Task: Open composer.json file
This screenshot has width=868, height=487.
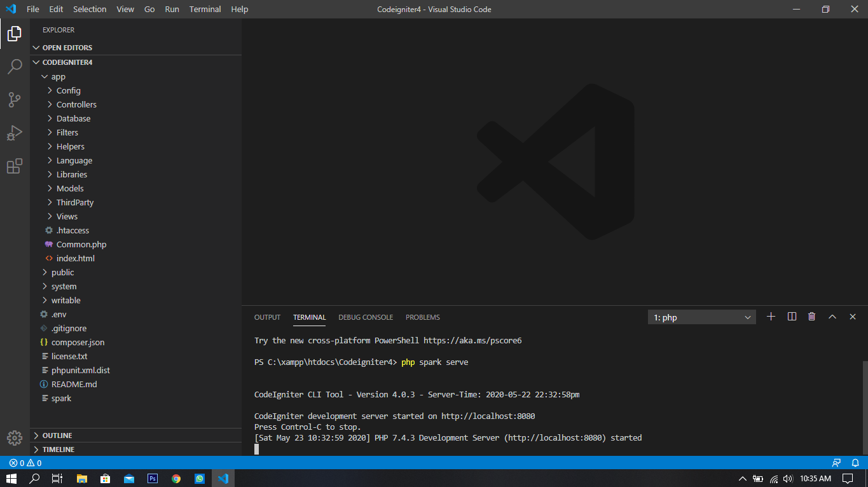Action: (x=135, y=342)
